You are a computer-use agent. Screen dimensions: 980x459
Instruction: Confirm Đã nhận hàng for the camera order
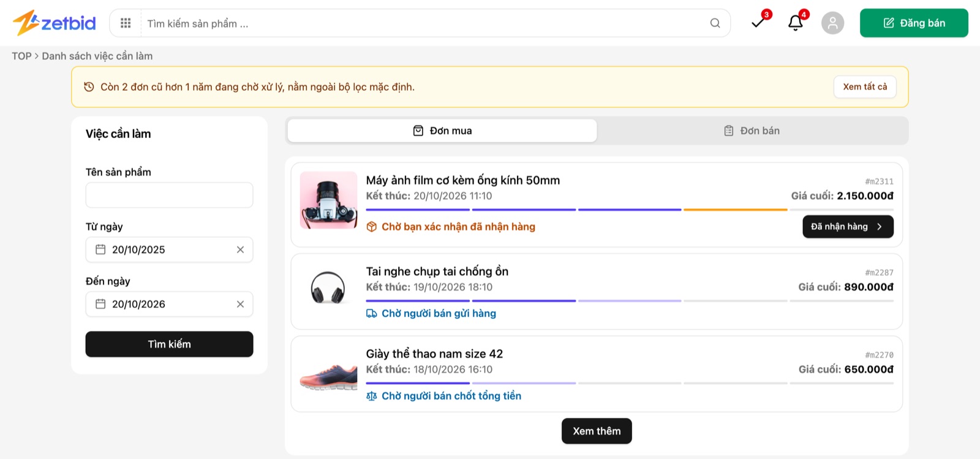[x=848, y=227]
